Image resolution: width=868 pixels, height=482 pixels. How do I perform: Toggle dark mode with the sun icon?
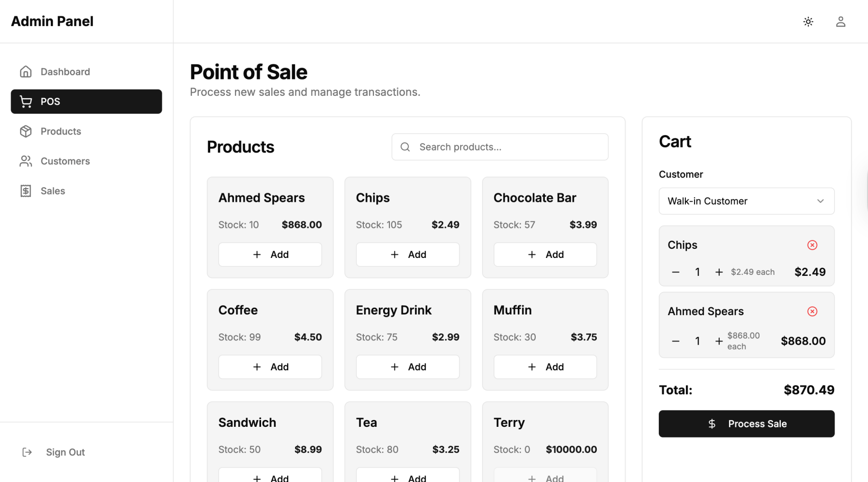[808, 21]
